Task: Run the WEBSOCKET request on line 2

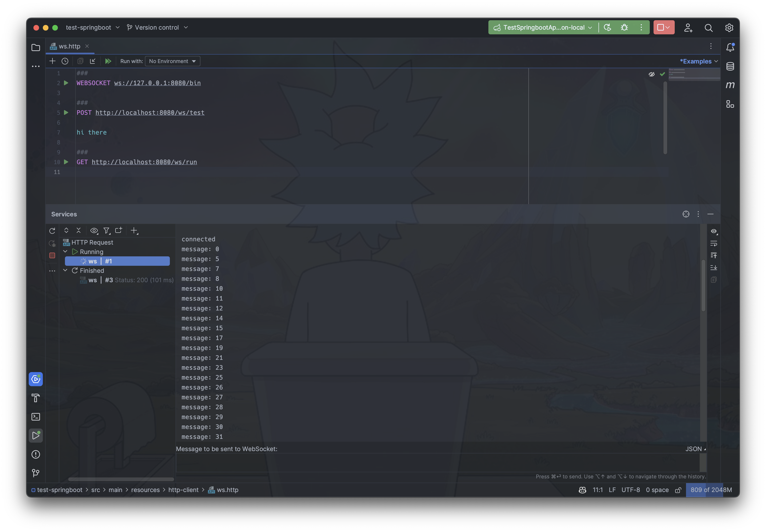Action: pyautogui.click(x=66, y=83)
